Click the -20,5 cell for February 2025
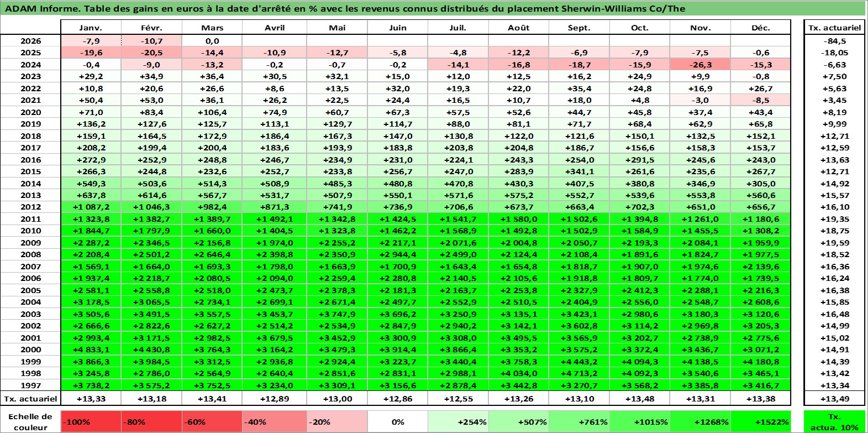The image size is (868, 433). [151, 53]
